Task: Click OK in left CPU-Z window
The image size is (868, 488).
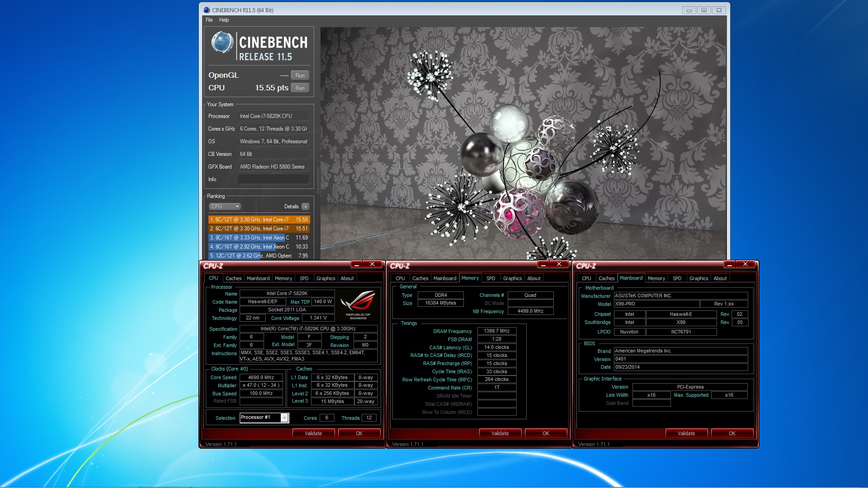Action: coord(359,433)
